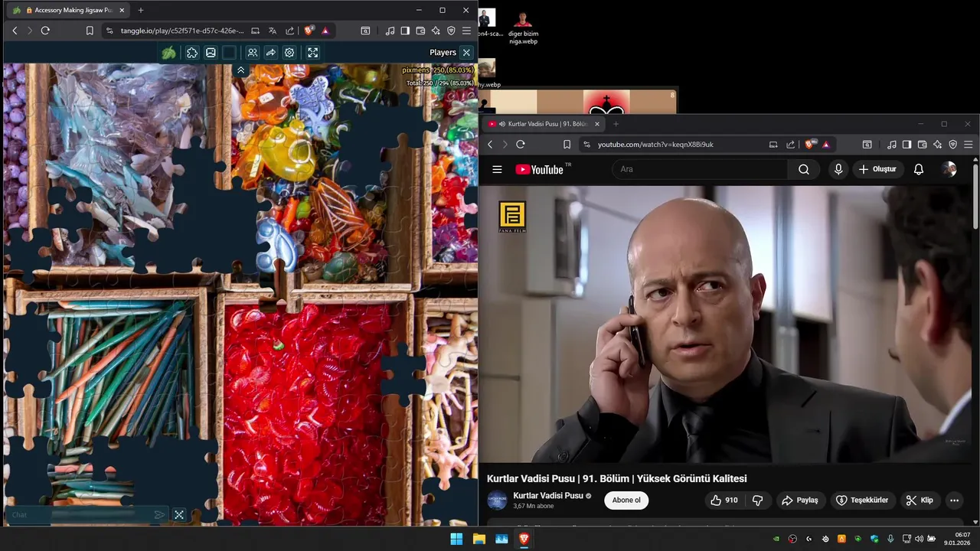Open the Windows Start menu
Image resolution: width=980 pixels, height=551 pixels.
coord(456,539)
